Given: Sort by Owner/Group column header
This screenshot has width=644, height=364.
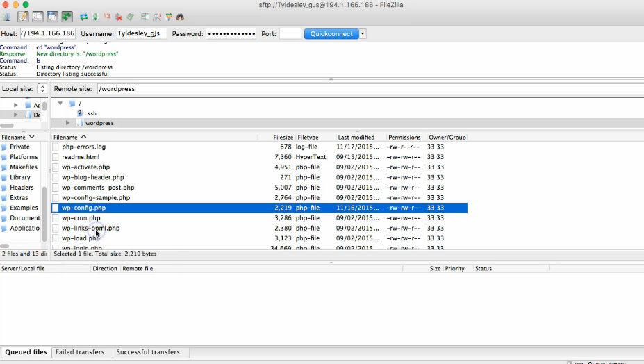Looking at the screenshot, I should (447, 138).
